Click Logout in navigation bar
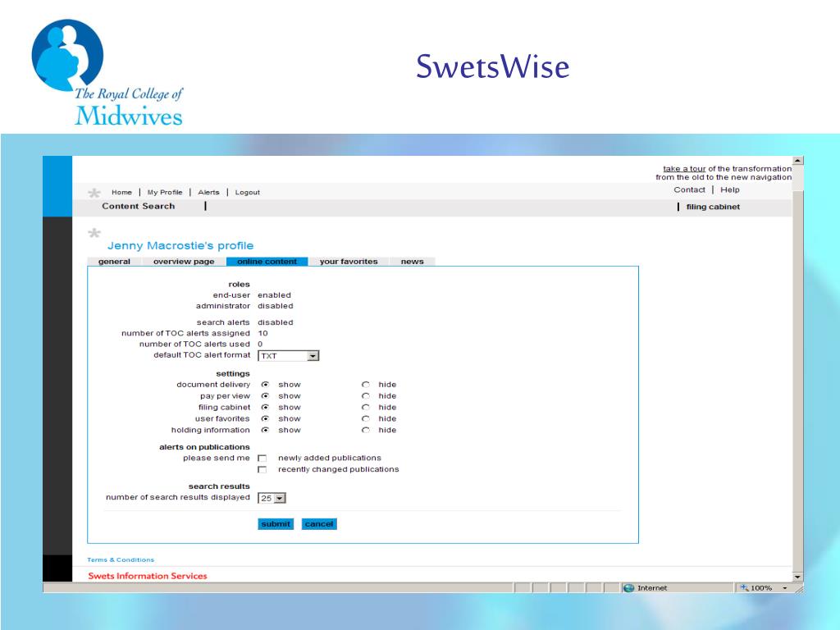This screenshot has height=630, width=840. click(x=248, y=192)
